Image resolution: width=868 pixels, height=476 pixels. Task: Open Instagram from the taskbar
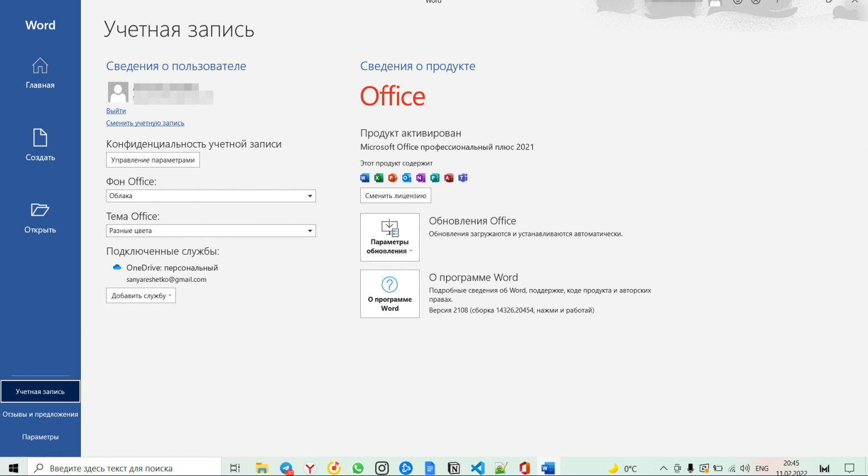coord(382,468)
